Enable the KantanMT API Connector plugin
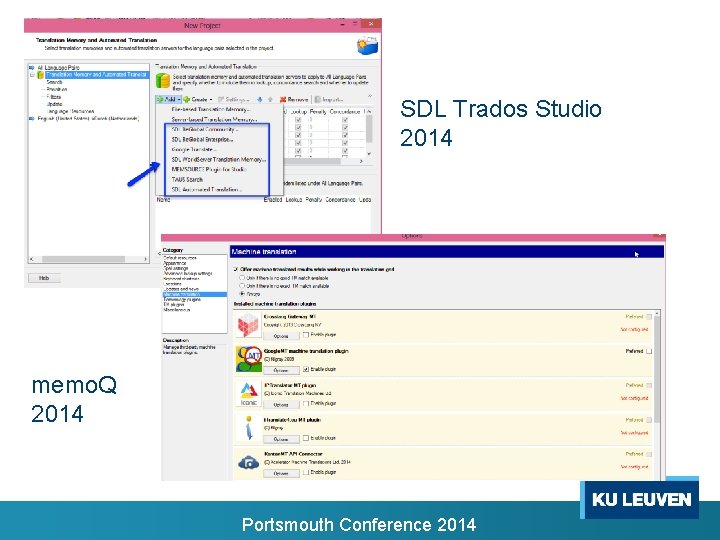Viewport: 720px width, 540px height. [306, 472]
